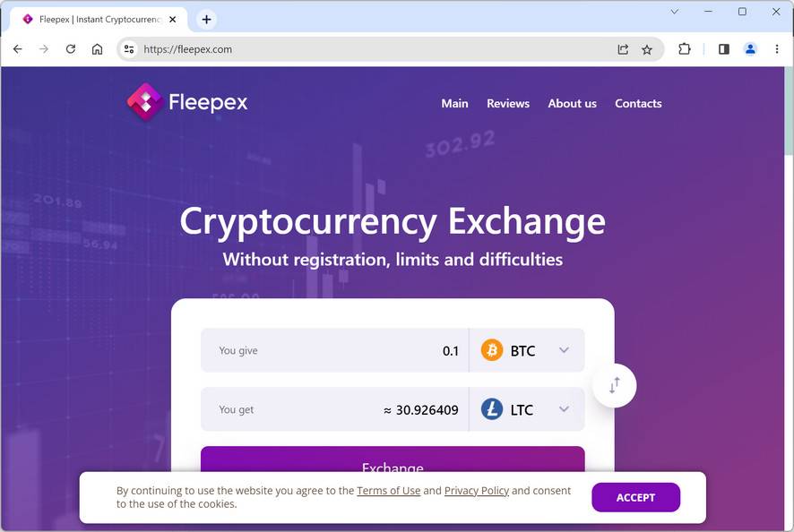
Task: Accept the cookie consent
Action: point(635,497)
